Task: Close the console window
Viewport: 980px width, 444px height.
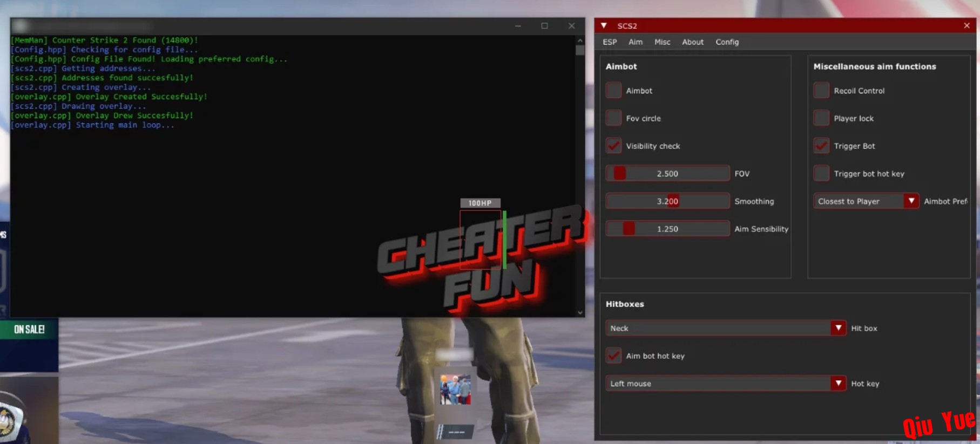Action: pos(571,25)
